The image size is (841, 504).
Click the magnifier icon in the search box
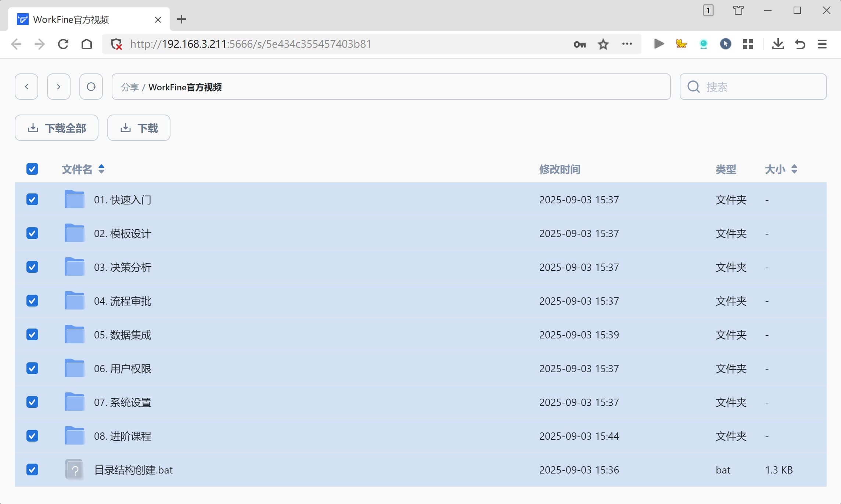(694, 87)
